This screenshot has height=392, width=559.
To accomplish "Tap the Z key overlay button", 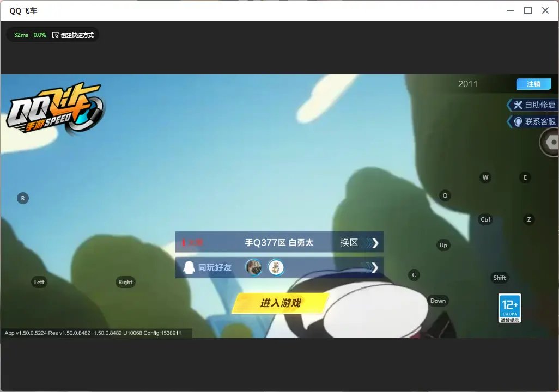I will [529, 219].
